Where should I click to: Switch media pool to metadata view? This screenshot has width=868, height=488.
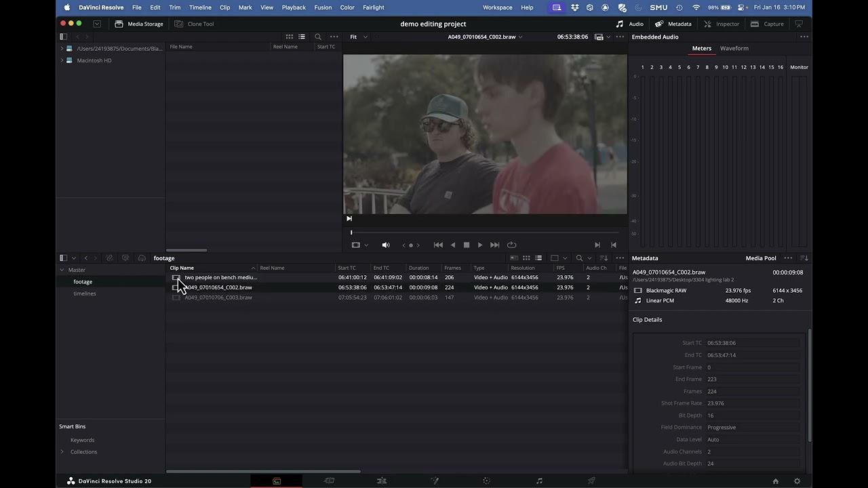point(514,258)
